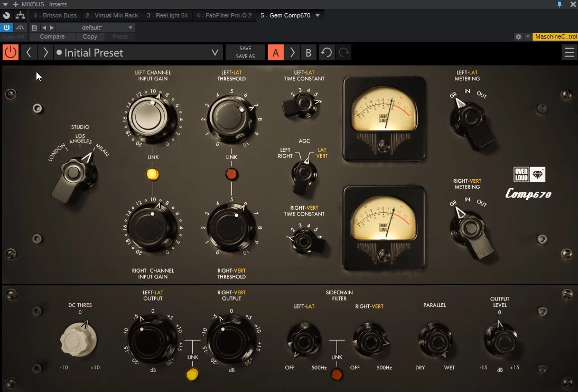
Task: Switch to 2 - Virtual Mix Rack tab
Action: [111, 15]
